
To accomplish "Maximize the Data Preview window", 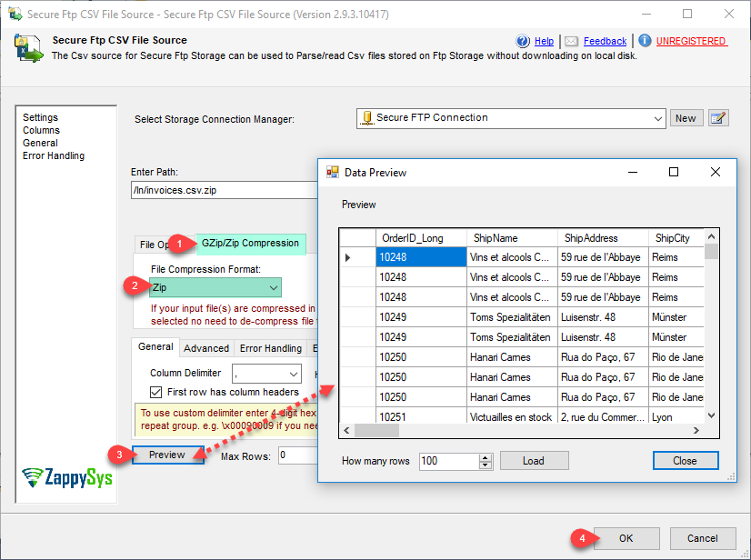I will pyautogui.click(x=674, y=172).
